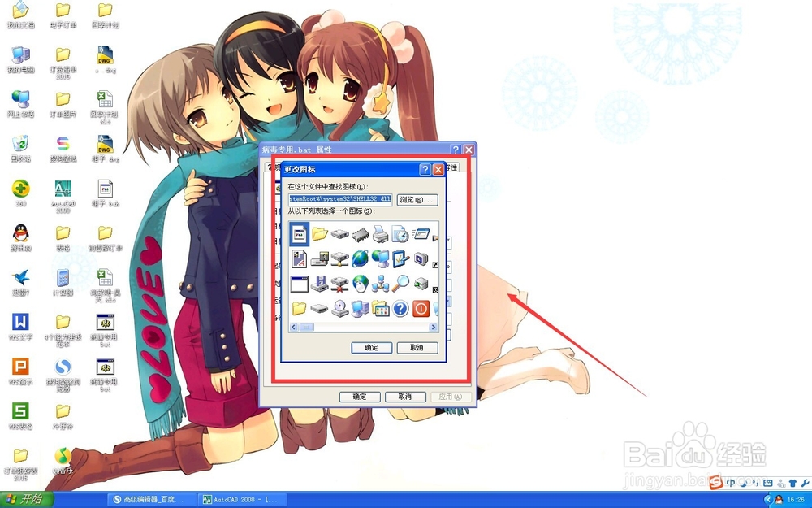Switch to the AutoCAD 2008 taskbar item

point(241,500)
